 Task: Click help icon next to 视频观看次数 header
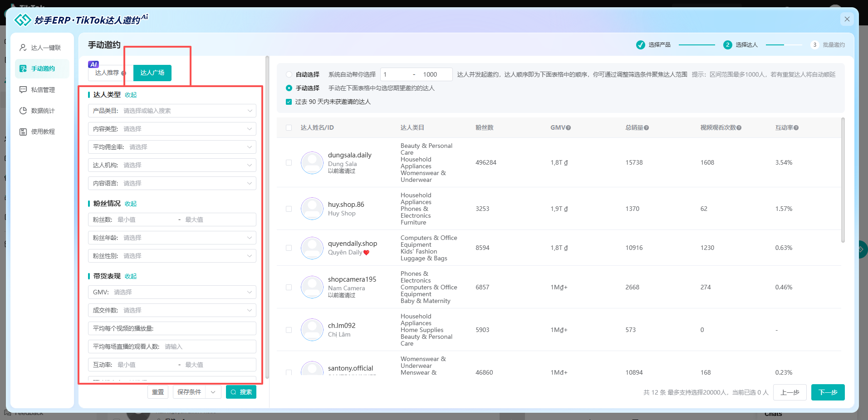(739, 128)
